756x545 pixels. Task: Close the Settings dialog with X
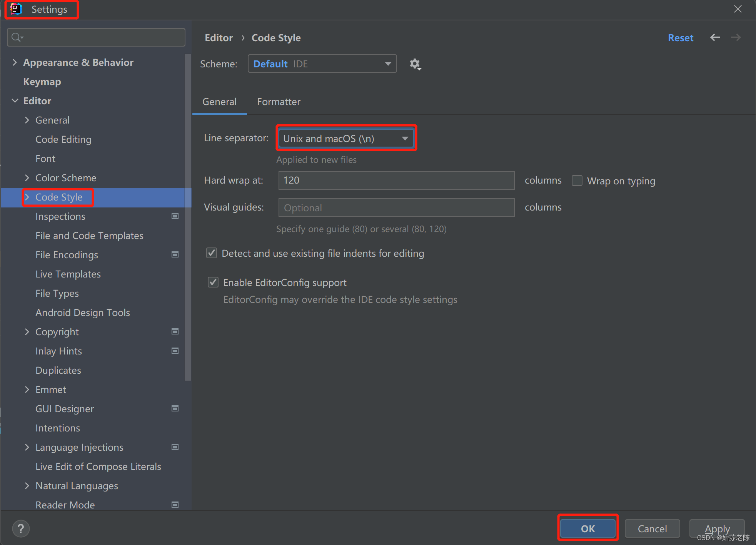coord(738,9)
